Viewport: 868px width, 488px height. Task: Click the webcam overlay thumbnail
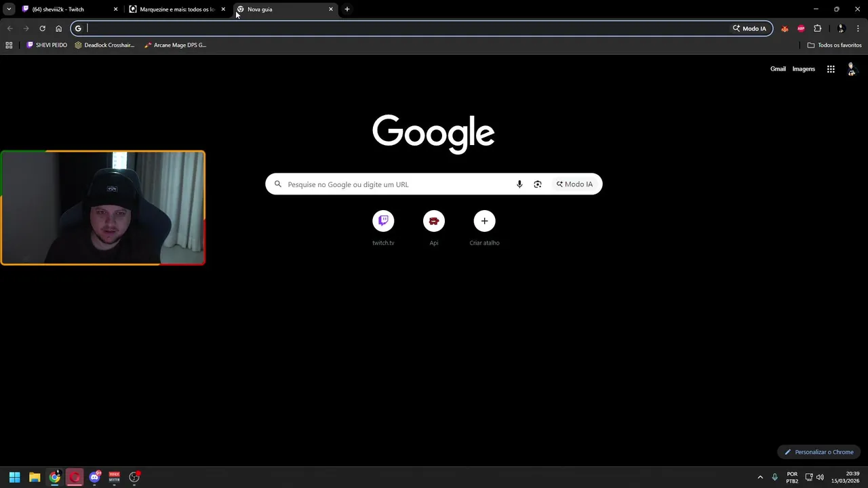pyautogui.click(x=102, y=207)
